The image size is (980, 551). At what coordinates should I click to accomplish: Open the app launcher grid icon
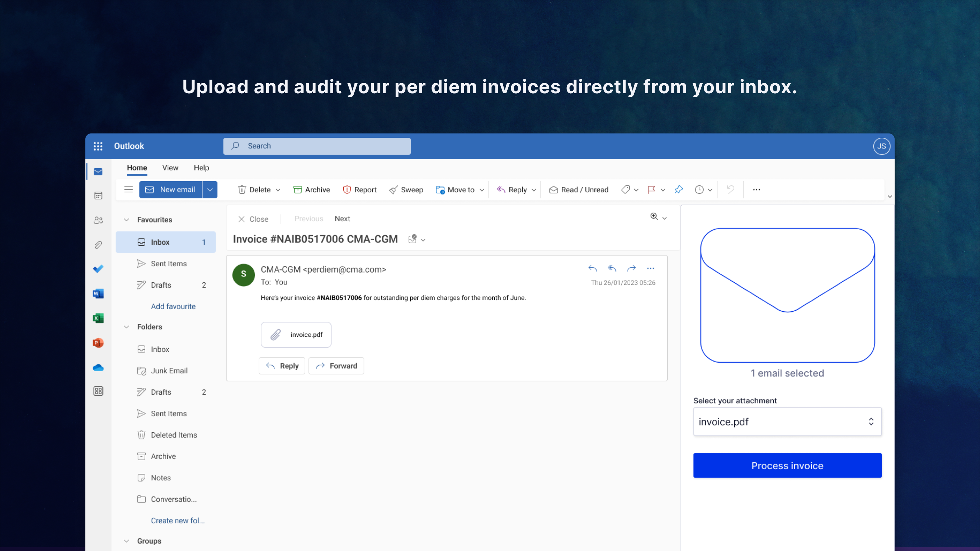pos(98,146)
